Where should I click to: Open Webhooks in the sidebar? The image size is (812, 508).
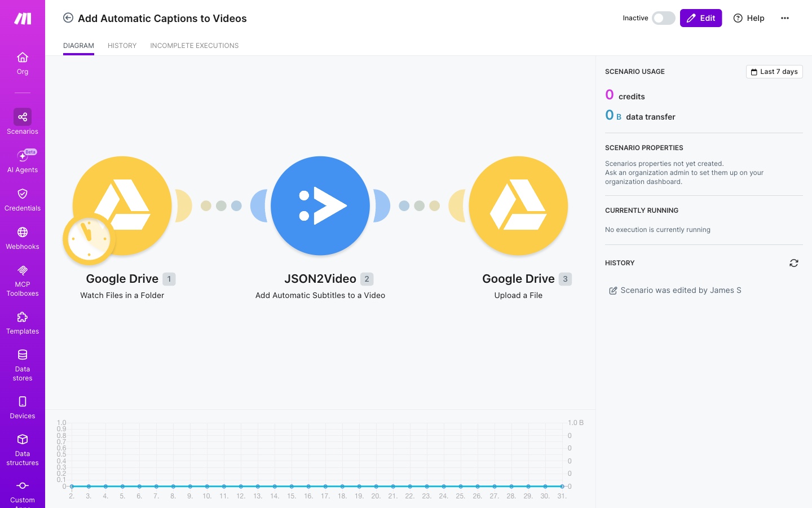23,238
